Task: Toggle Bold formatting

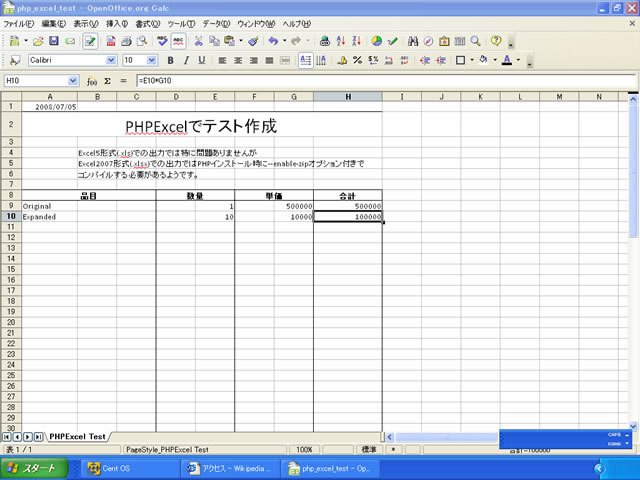Action: (x=170, y=60)
